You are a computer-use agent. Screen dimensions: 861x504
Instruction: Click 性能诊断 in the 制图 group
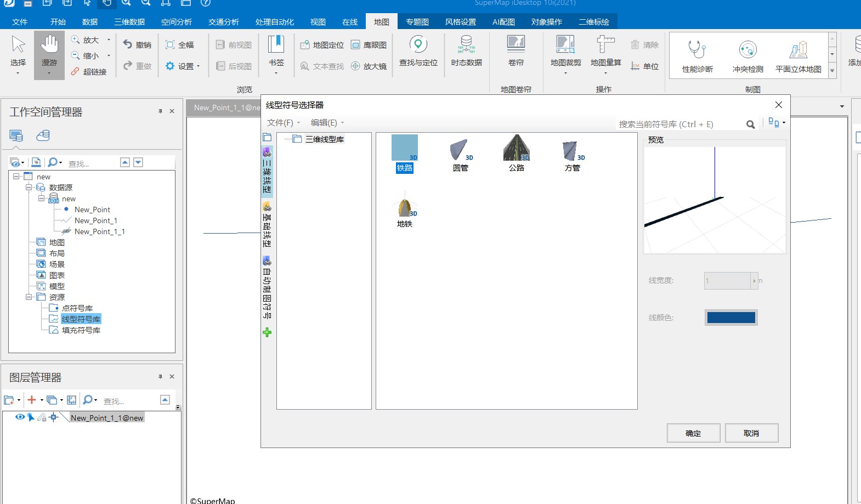(698, 56)
